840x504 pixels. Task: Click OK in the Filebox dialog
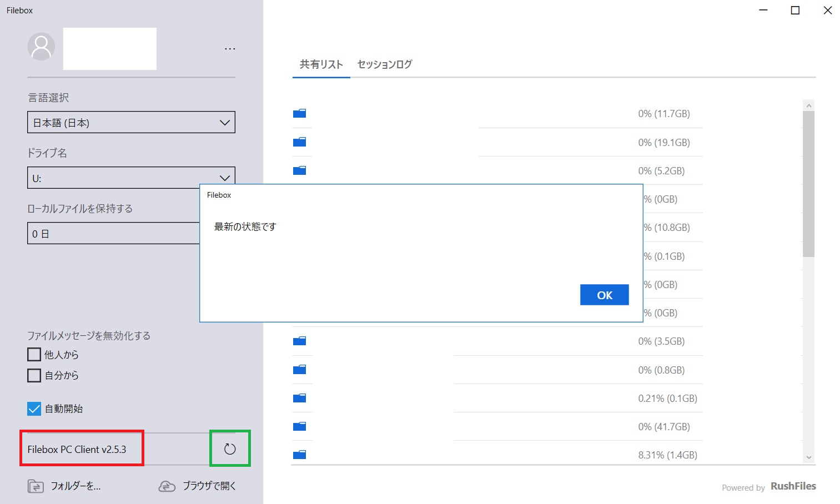pyautogui.click(x=605, y=295)
